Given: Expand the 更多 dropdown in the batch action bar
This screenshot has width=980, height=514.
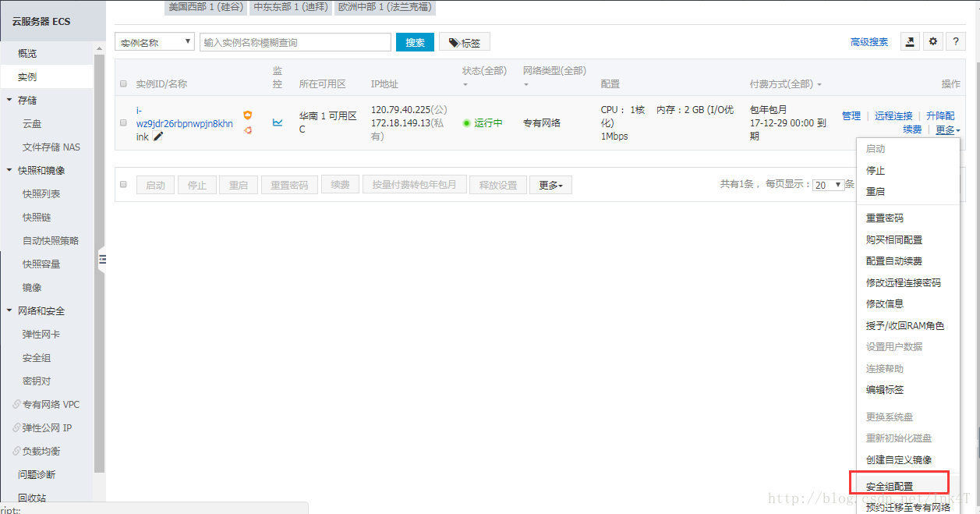Looking at the screenshot, I should click(550, 185).
